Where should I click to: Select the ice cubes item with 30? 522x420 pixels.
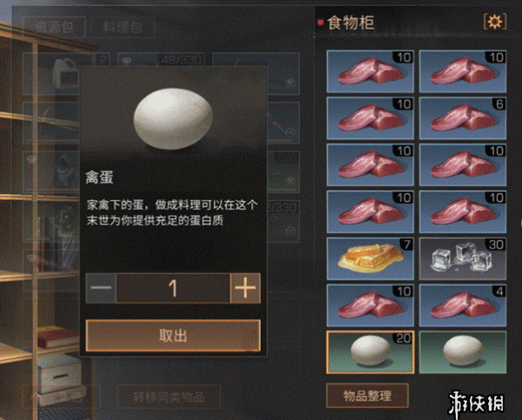[x=463, y=258]
